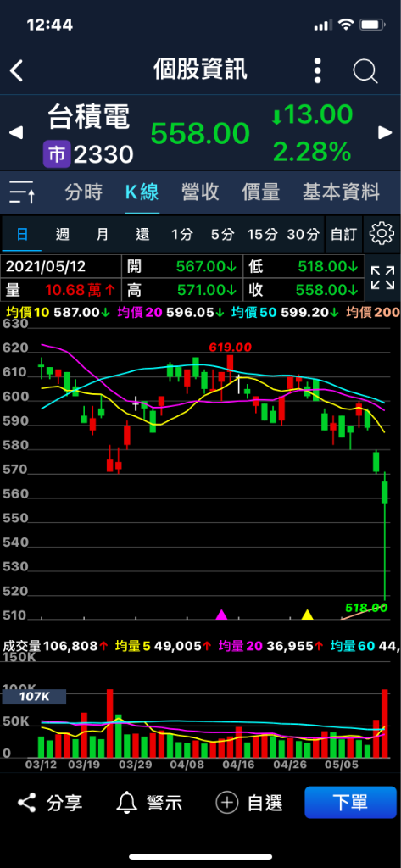The width and height of the screenshot is (401, 868).
Task: Tap 下單 order button
Action: 350,802
